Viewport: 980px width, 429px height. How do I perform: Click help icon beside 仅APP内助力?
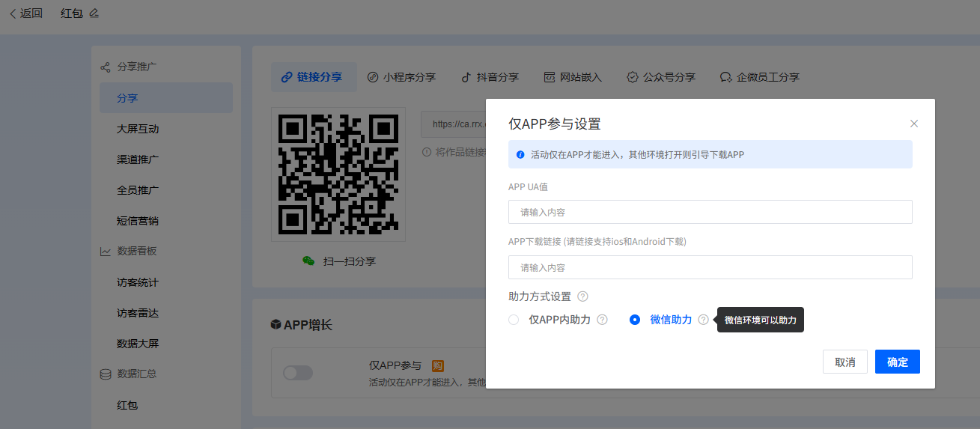pos(602,320)
